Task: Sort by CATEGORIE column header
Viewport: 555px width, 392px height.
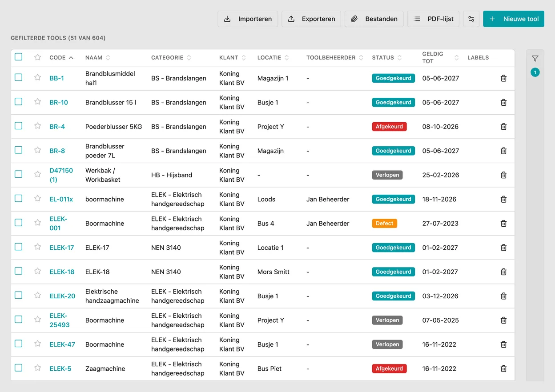Action: click(x=171, y=58)
